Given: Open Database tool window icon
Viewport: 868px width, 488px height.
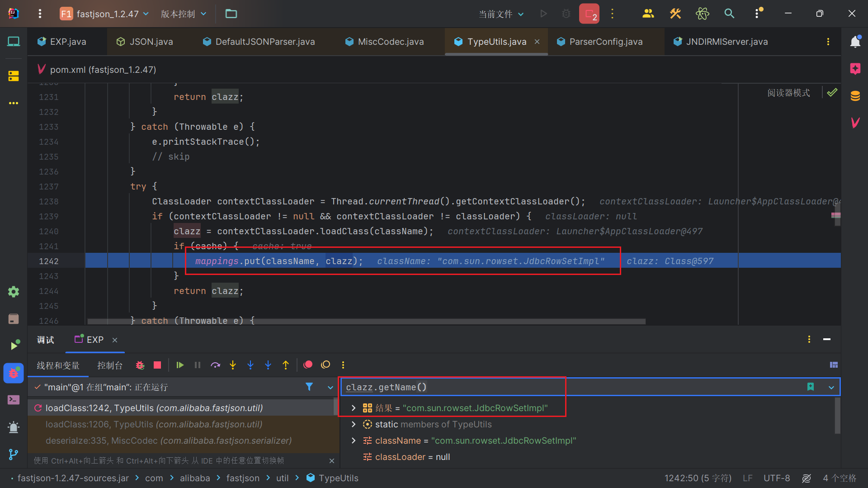Looking at the screenshot, I should 855,96.
